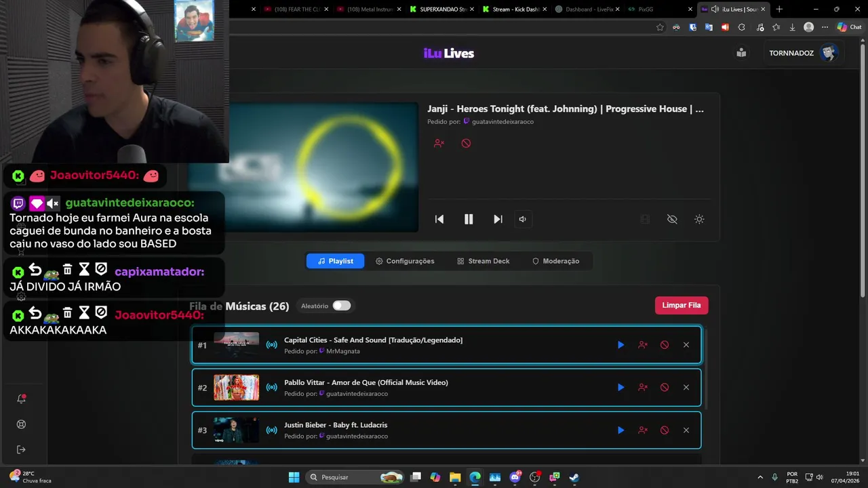The height and width of the screenshot is (488, 868).
Task: Block user on Capital Cities queue row
Action: coord(643,345)
